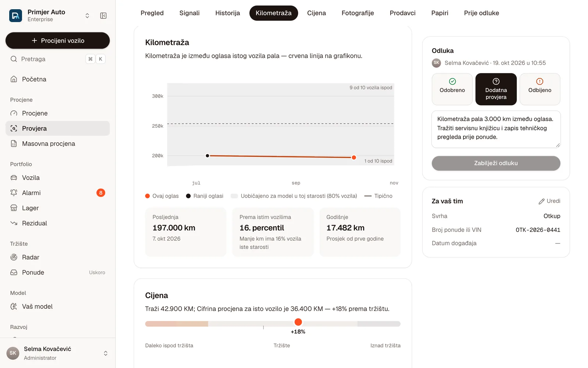Click the Vozila car icon
Screen dimensions: 588x368
coord(14,178)
